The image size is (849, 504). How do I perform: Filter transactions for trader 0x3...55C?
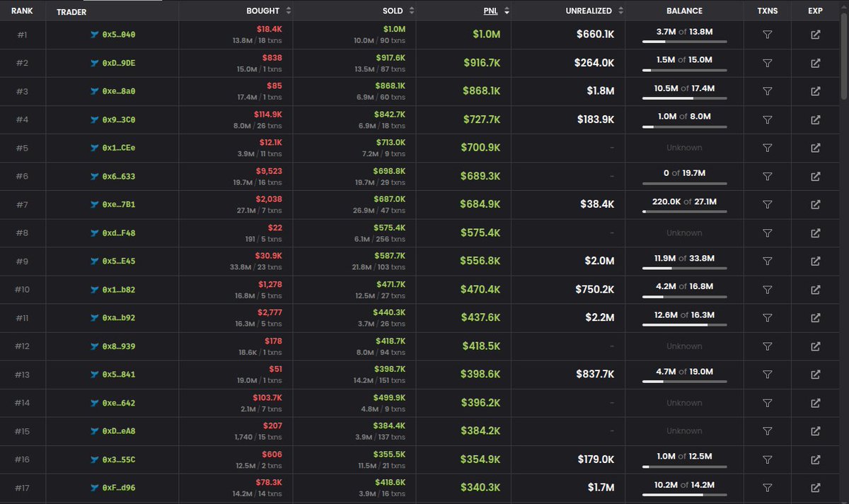coord(767,459)
